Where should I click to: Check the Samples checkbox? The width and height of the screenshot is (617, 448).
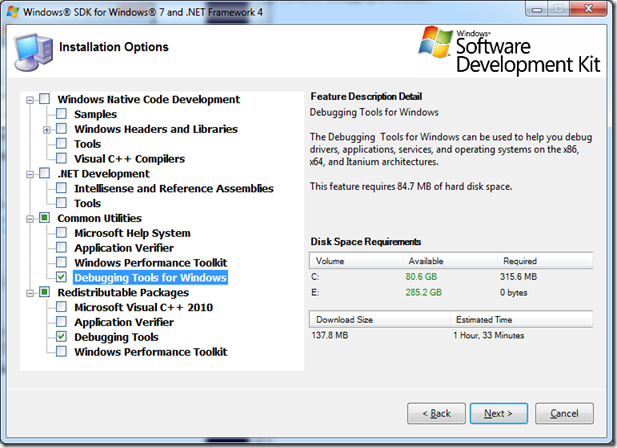(x=61, y=114)
